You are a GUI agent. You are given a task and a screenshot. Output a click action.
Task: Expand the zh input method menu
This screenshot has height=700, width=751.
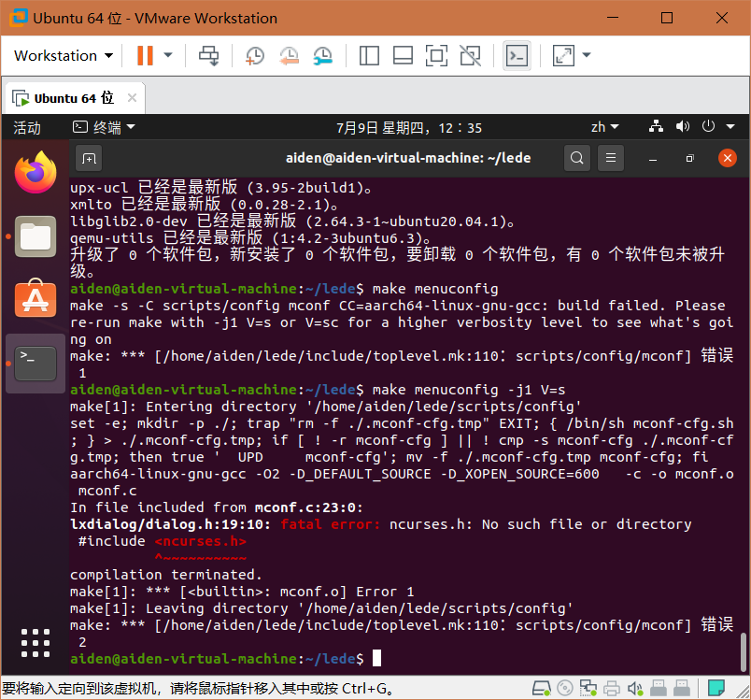coord(603,126)
